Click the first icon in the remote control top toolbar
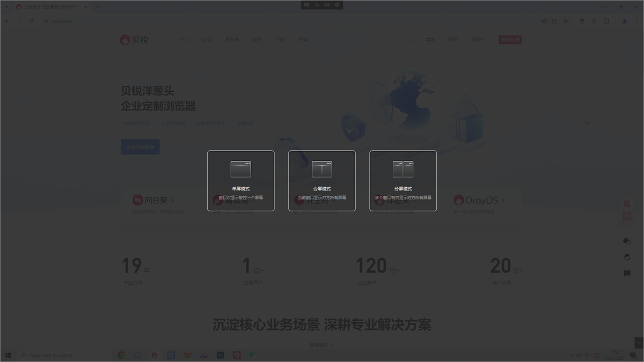 (306, 5)
